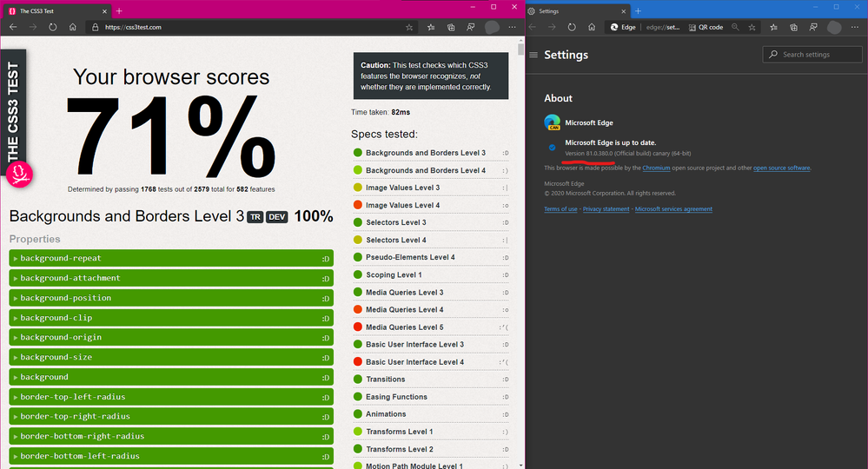Viewport: 868px width, 469px height.
Task: Jump to Basic User Interface Level 4 spec
Action: point(414,362)
